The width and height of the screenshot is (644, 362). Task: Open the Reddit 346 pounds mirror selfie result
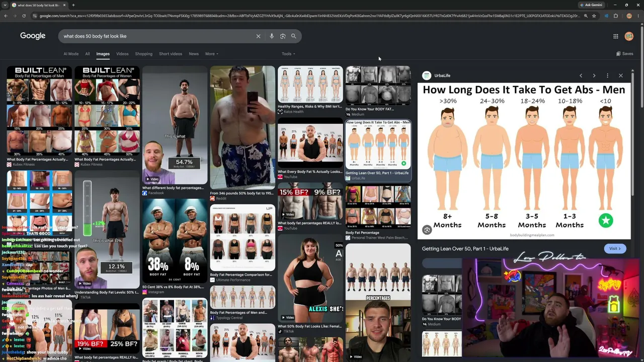(243, 128)
